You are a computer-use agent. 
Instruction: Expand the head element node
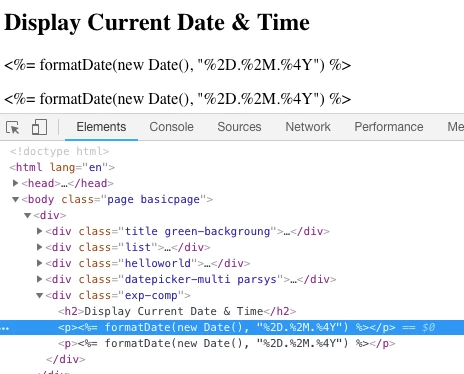click(15, 183)
